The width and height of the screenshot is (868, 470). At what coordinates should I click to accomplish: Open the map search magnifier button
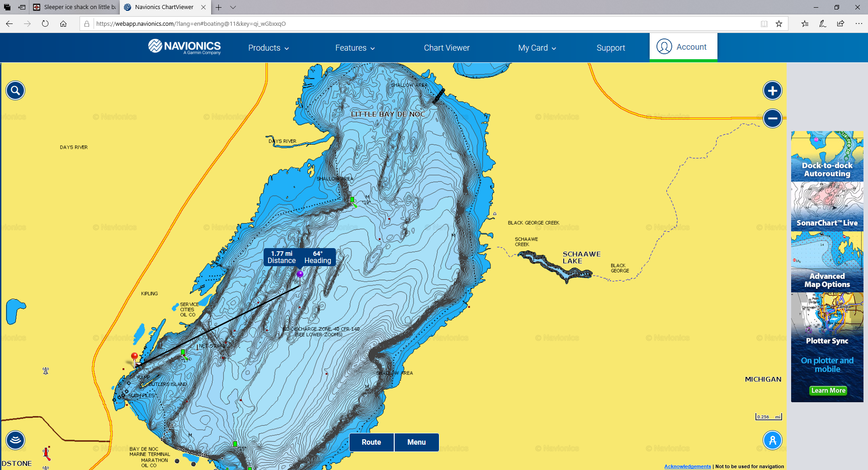click(15, 91)
